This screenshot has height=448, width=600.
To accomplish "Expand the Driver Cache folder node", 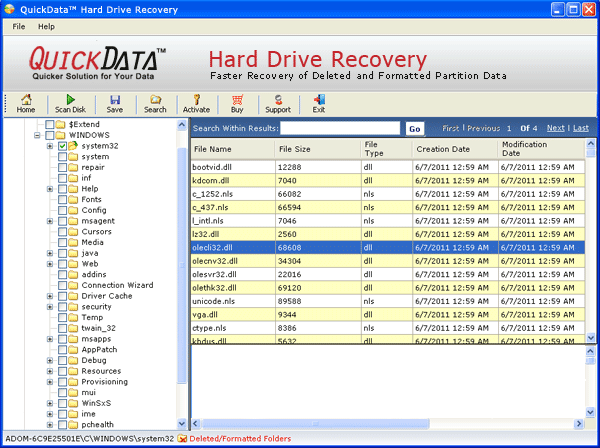I will click(50, 296).
